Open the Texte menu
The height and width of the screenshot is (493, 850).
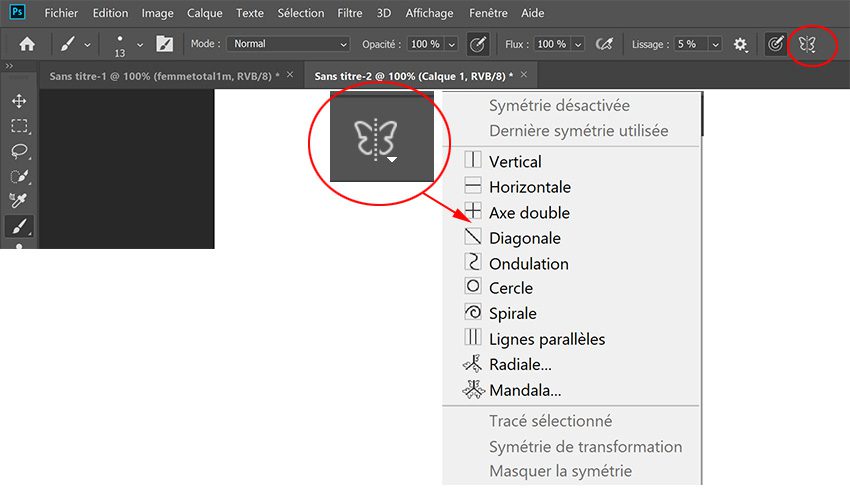(250, 13)
